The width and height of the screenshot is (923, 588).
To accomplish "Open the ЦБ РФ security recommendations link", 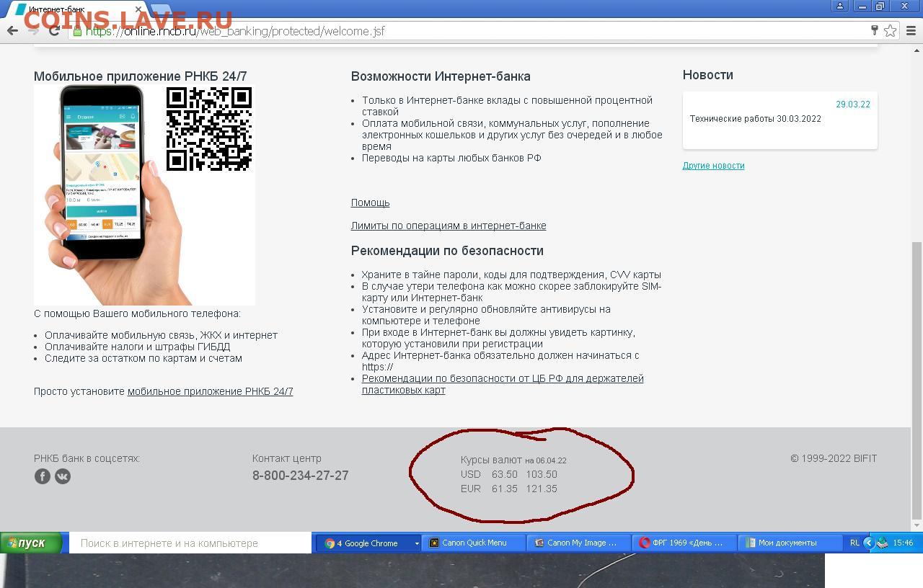I will (x=503, y=384).
